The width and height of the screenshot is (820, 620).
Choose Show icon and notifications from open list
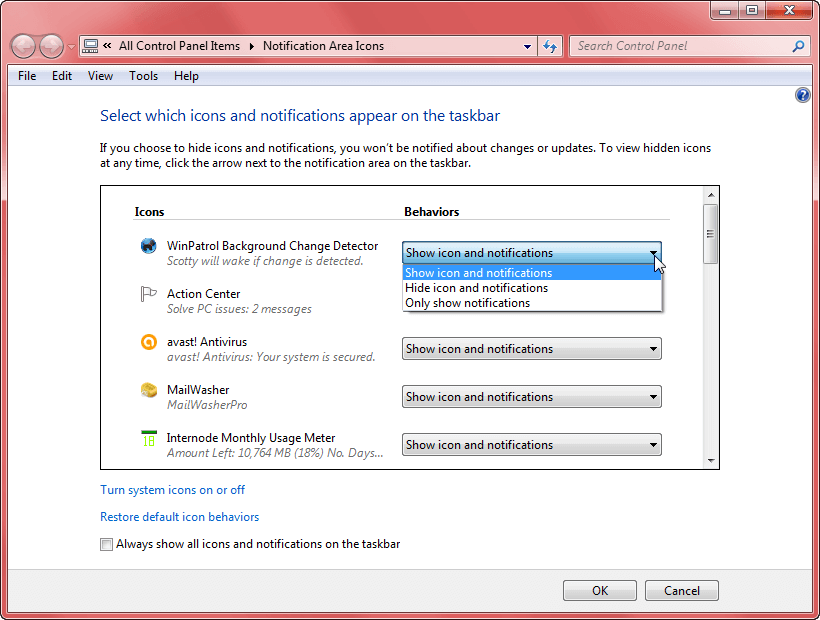tap(532, 273)
